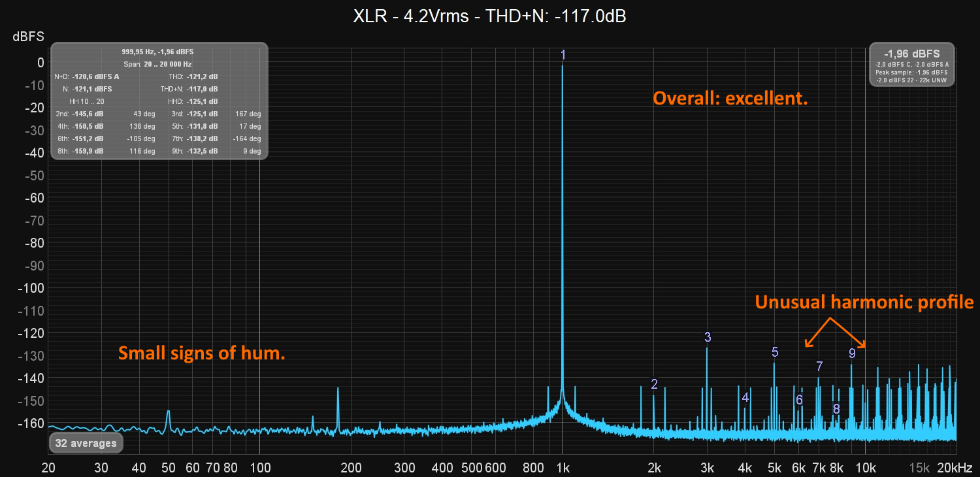Click the 7th harmonic phase "-164 deg"
The image size is (980, 477).
pyautogui.click(x=247, y=139)
